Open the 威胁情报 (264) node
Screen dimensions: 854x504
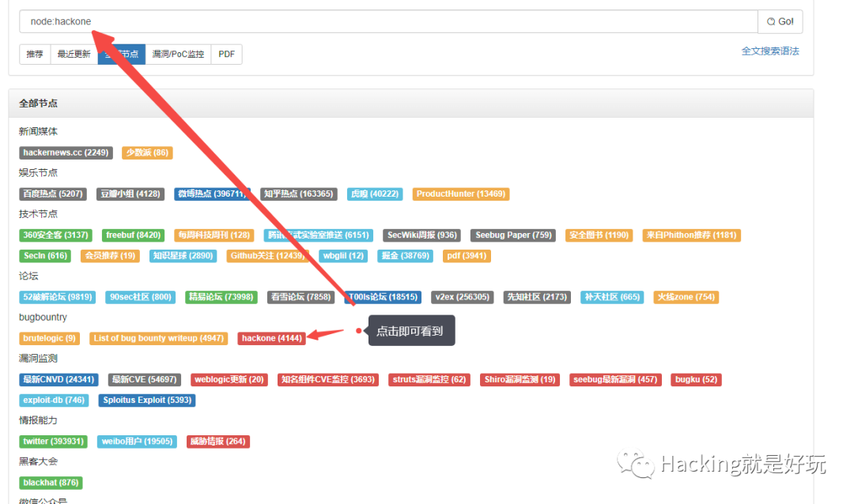218,442
